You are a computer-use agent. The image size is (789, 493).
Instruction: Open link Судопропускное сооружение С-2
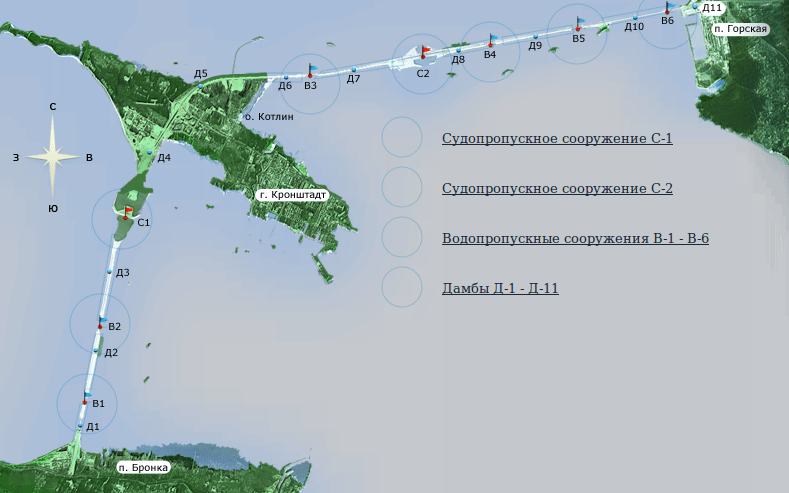pyautogui.click(x=557, y=188)
